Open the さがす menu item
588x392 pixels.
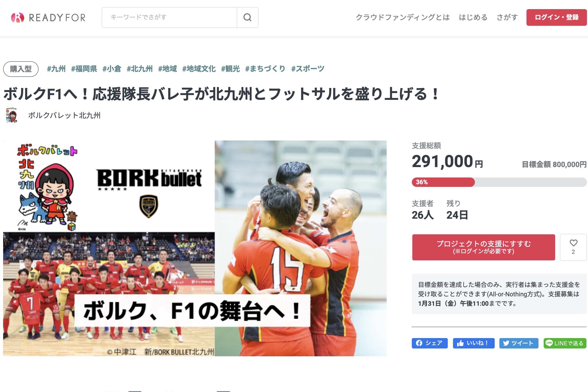[507, 17]
